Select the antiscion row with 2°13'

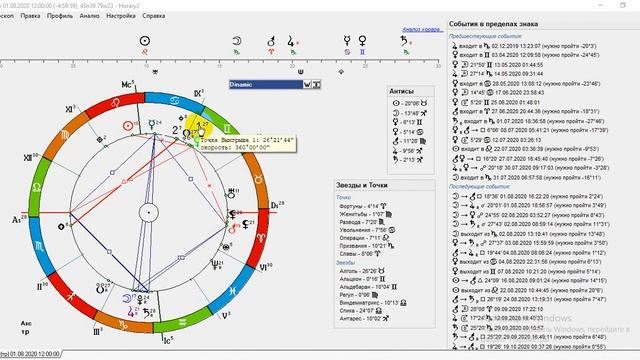tap(408, 160)
